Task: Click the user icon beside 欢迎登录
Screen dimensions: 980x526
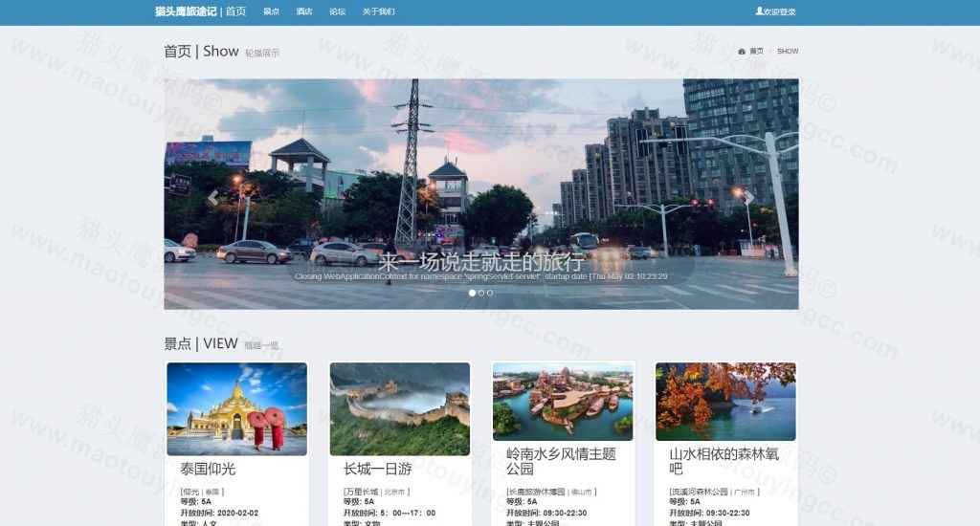Action: 759,11
